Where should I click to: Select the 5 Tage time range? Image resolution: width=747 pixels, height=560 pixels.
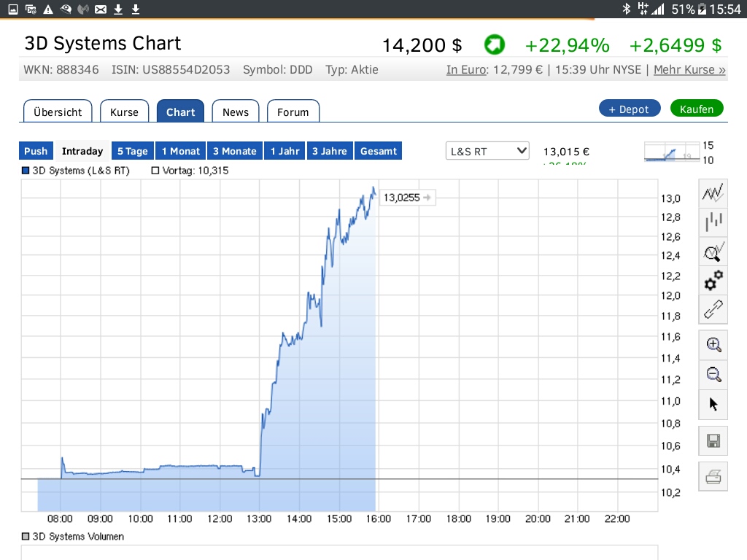[x=133, y=151]
